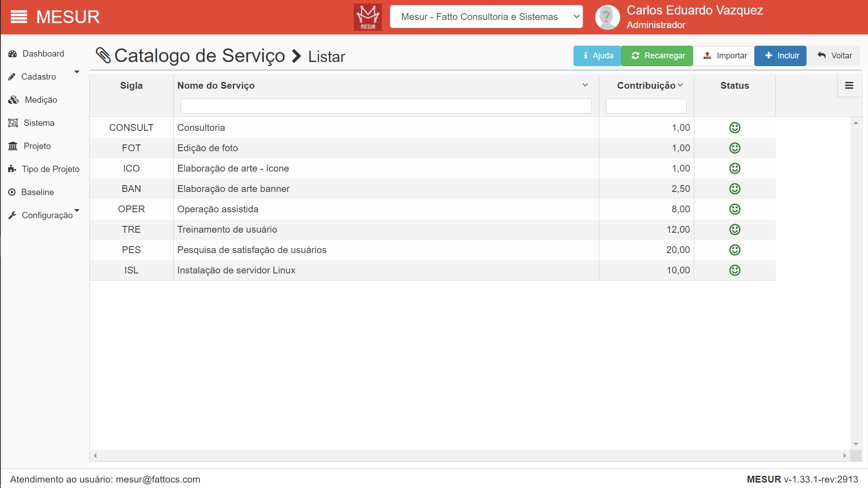The height and width of the screenshot is (488, 868).
Task: Click the status smiley for Edição de foto
Action: click(735, 148)
